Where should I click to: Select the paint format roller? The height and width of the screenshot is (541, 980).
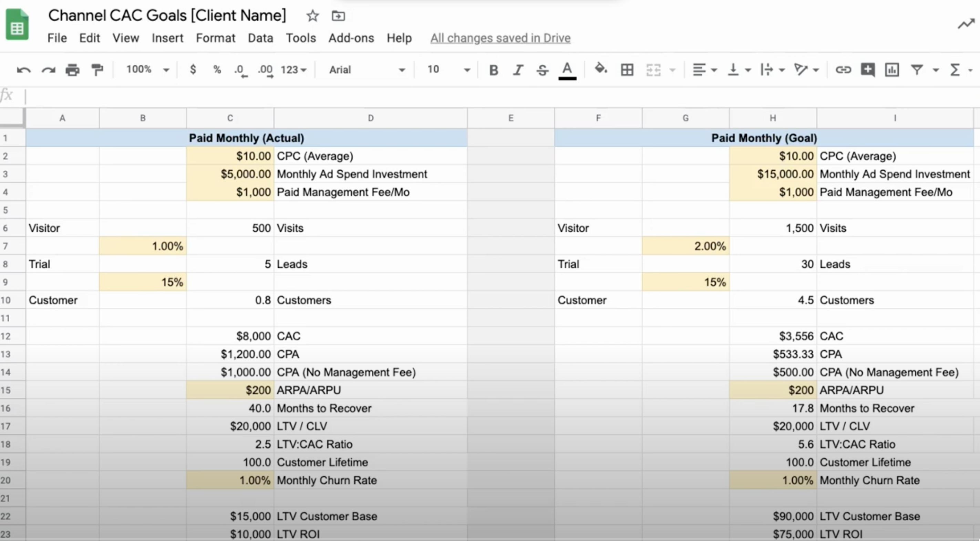pos(97,70)
